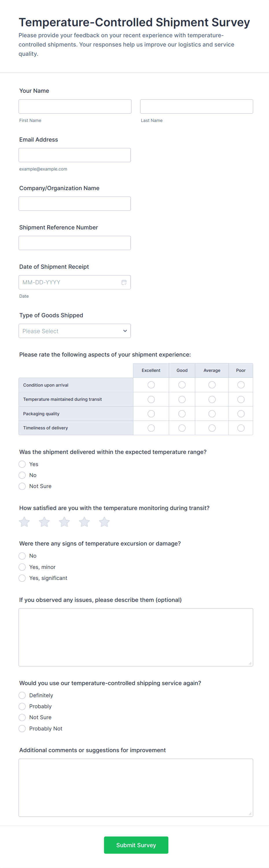Choose 'Yes, minor' for temperature excursion
Image resolution: width=269 pixels, height=868 pixels.
coord(22,567)
